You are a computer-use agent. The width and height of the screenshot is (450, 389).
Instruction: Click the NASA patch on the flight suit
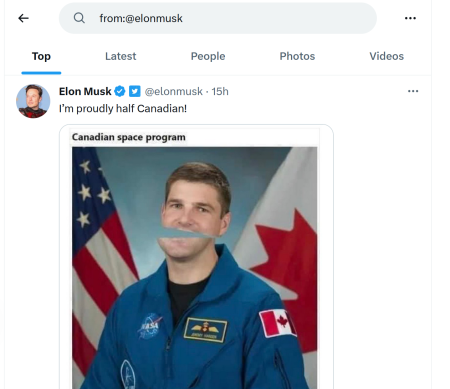tap(150, 326)
